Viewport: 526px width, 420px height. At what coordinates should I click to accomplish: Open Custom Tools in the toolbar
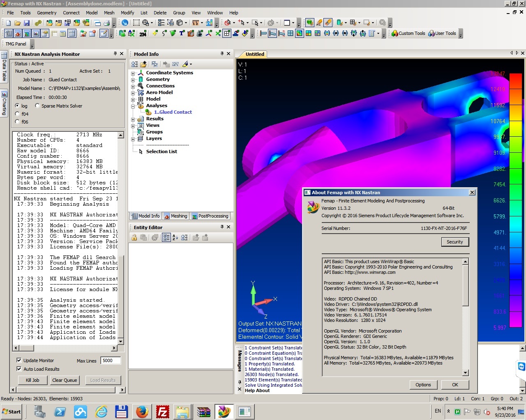(408, 34)
